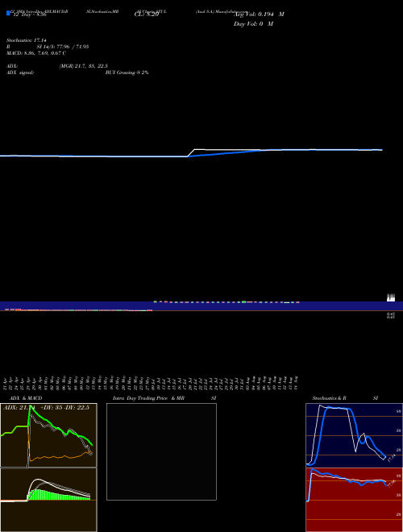Click the "BUY Growing @ 2%" signal text

point(127,73)
